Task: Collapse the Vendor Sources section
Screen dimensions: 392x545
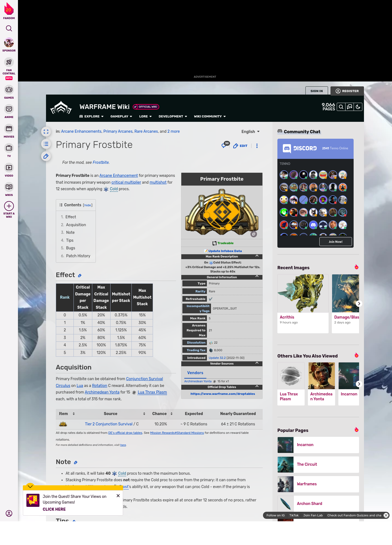Action: tap(257, 363)
